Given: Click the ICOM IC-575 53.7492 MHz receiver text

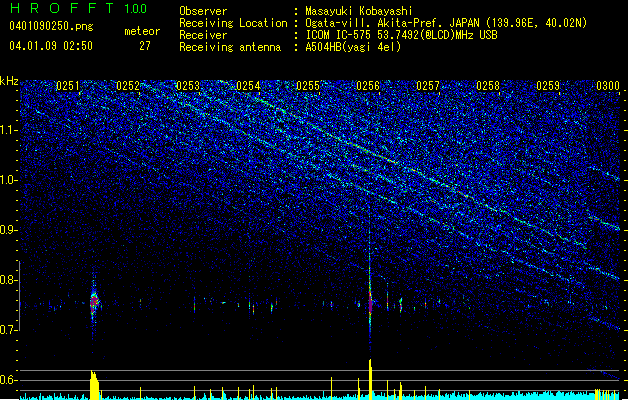Looking at the screenshot, I should point(402,35).
